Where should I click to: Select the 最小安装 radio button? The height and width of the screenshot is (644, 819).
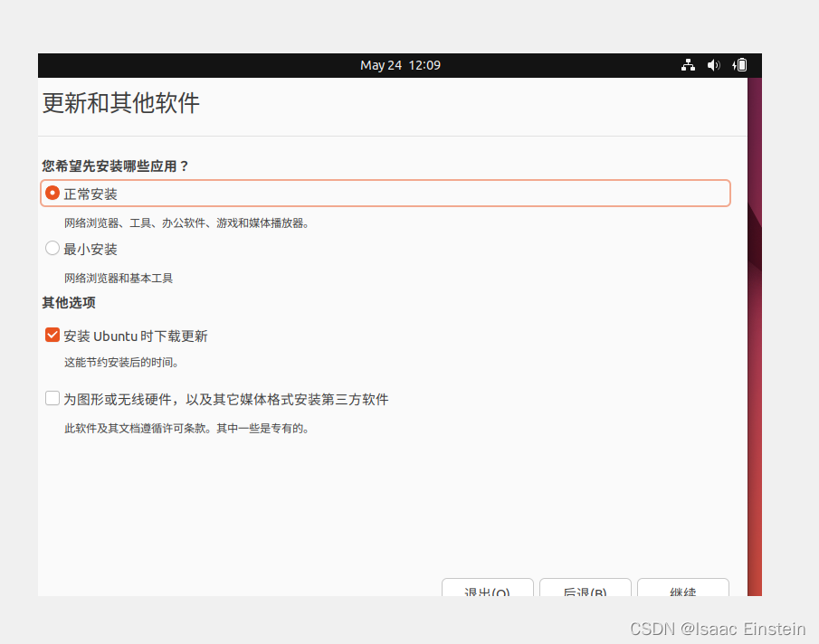(52, 248)
